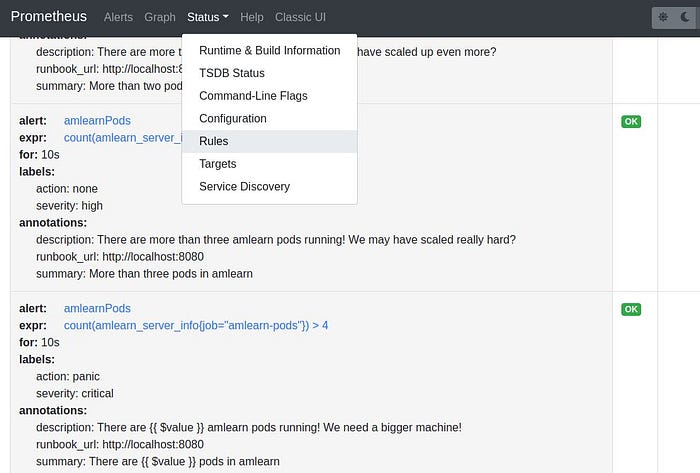Open amlearnPods alert with severity high
Image resolution: width=700 pixels, height=473 pixels.
click(97, 120)
